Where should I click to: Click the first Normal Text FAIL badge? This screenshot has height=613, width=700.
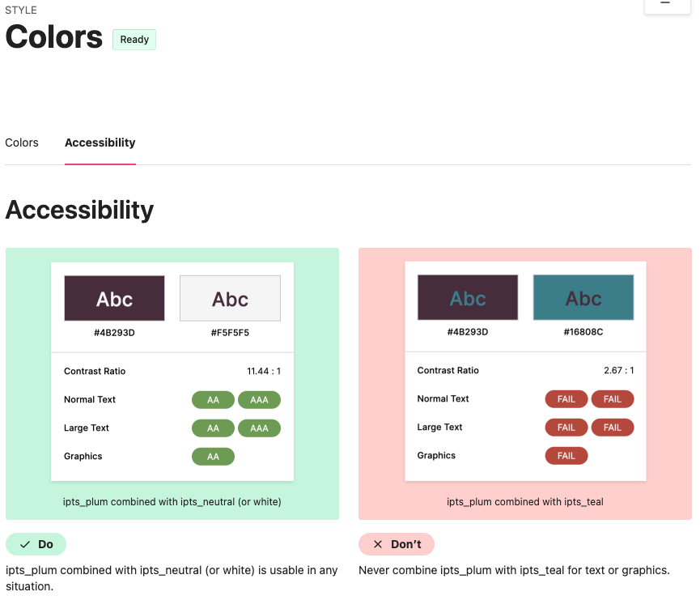point(566,399)
